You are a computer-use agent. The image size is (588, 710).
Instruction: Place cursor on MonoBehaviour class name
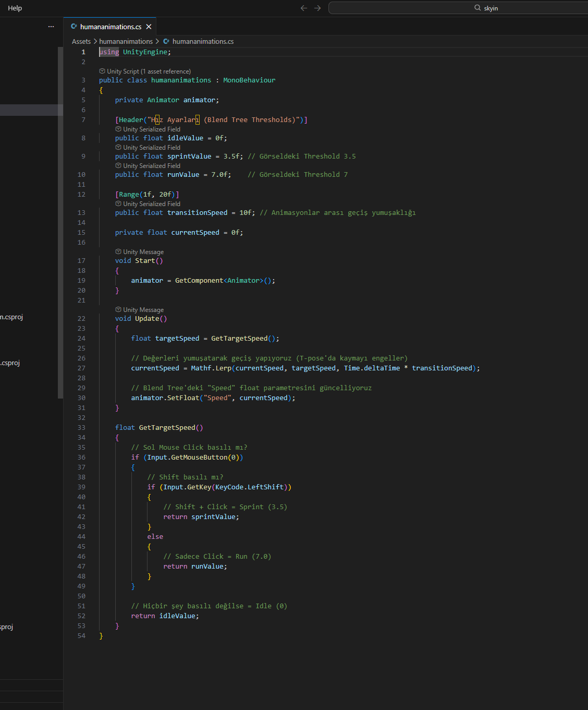249,80
